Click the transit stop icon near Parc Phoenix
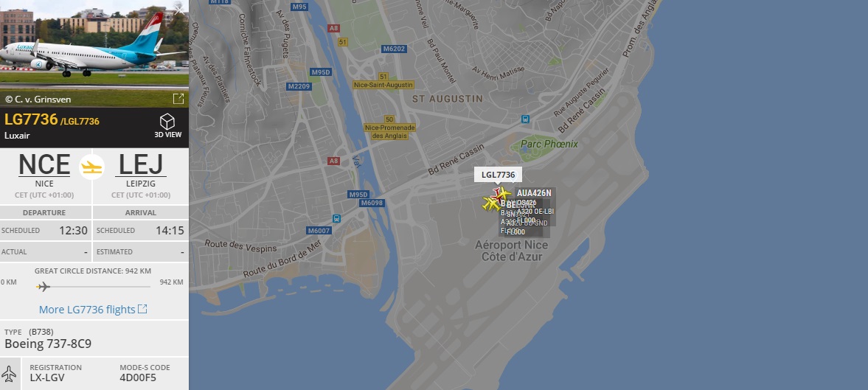The height and width of the screenshot is (390, 868). pyautogui.click(x=525, y=119)
